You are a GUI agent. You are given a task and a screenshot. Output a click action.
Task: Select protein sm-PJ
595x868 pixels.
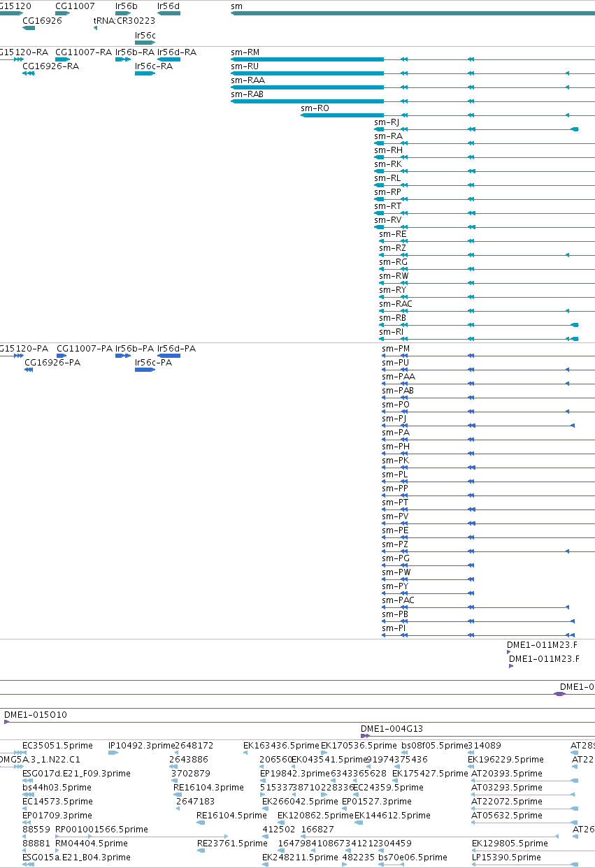coord(478,426)
